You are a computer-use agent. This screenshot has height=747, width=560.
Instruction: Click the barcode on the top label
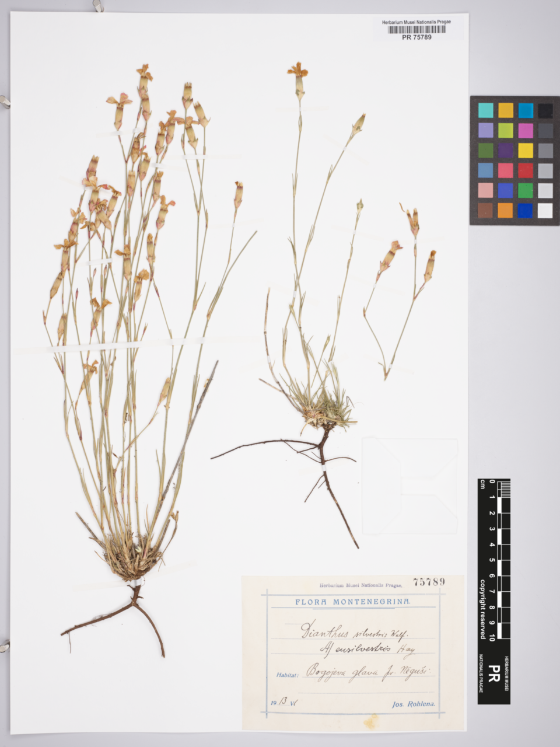point(416,30)
